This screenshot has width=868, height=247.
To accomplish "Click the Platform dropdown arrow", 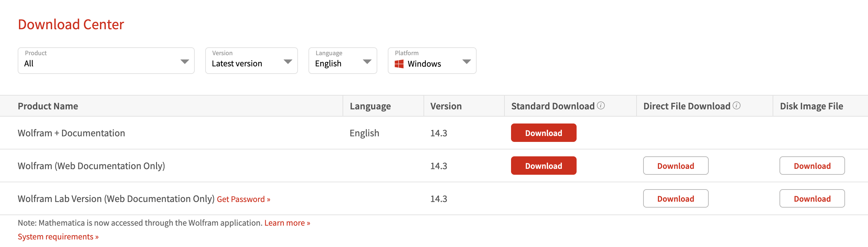I will 466,61.
